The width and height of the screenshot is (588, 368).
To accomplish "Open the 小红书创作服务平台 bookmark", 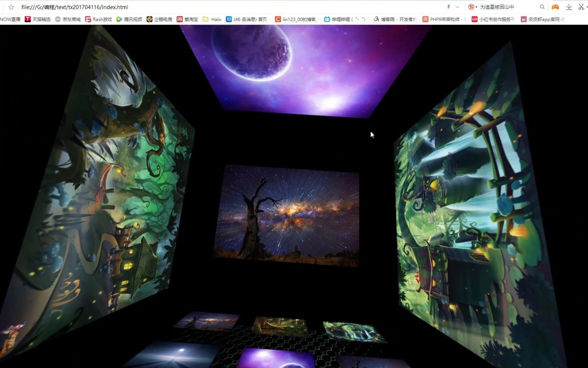I will point(493,19).
